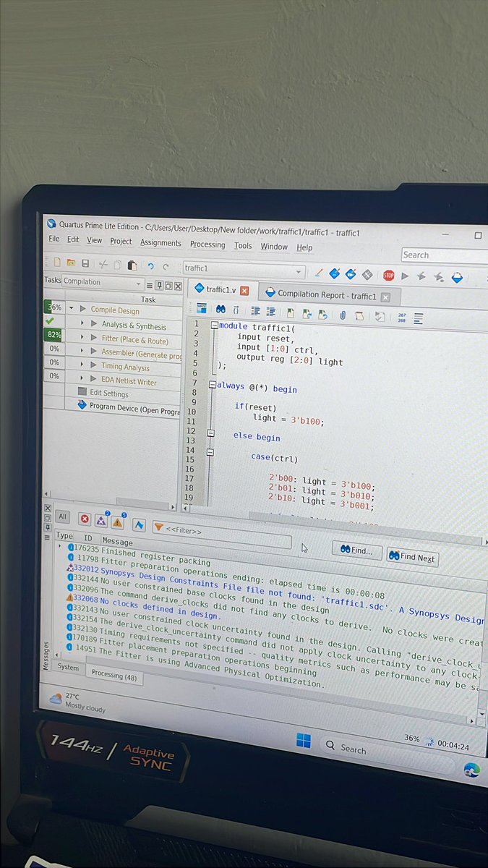Viewport: 488px width, 868px height.
Task: Open the Project menu
Action: [121, 242]
